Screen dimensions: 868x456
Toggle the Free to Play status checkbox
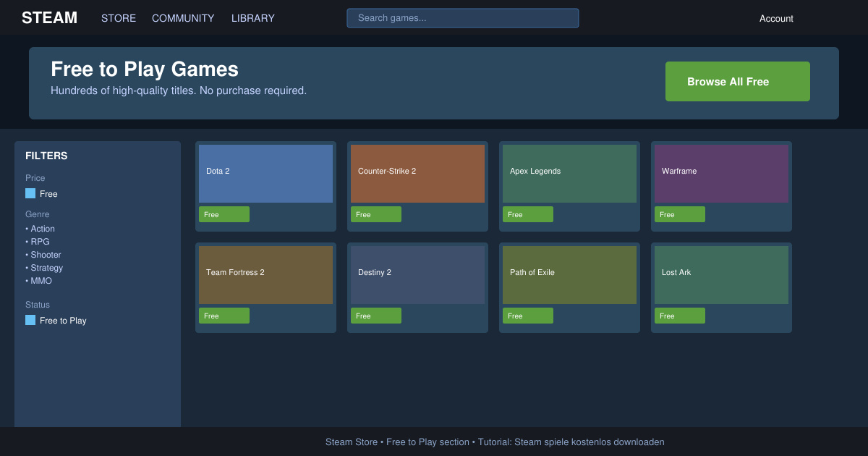[30, 320]
